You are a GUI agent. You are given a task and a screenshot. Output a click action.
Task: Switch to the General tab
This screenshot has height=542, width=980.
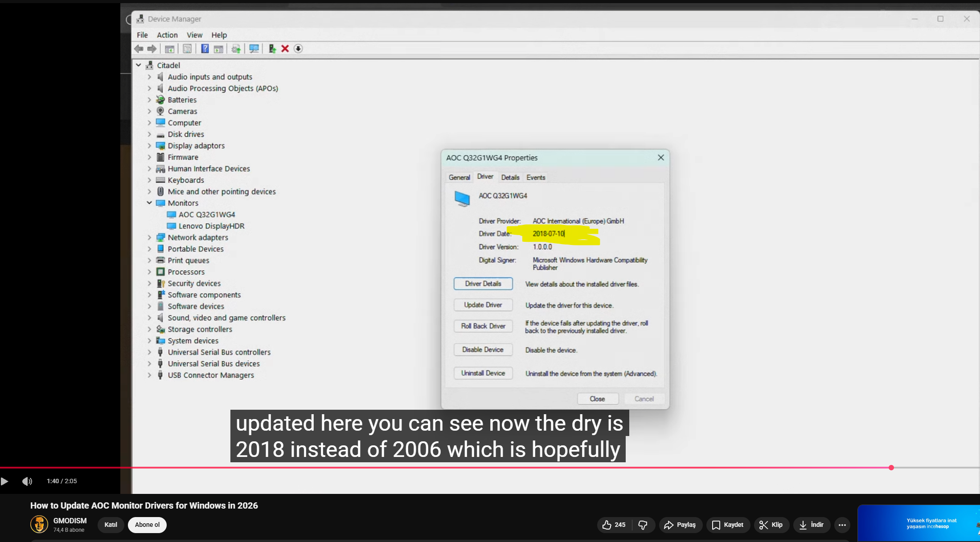[x=459, y=177]
